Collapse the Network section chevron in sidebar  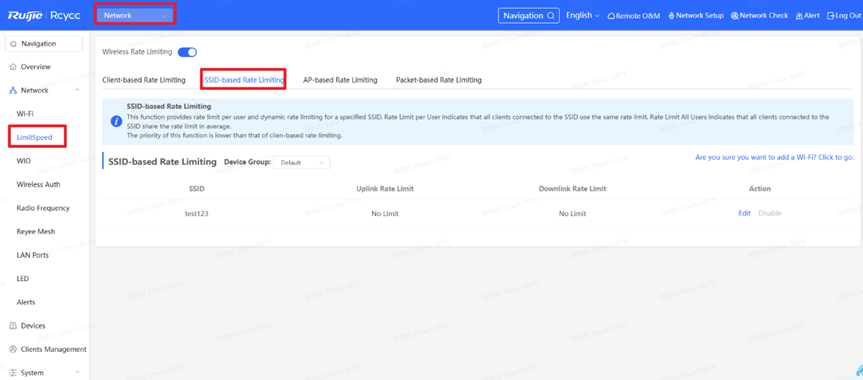(77, 90)
